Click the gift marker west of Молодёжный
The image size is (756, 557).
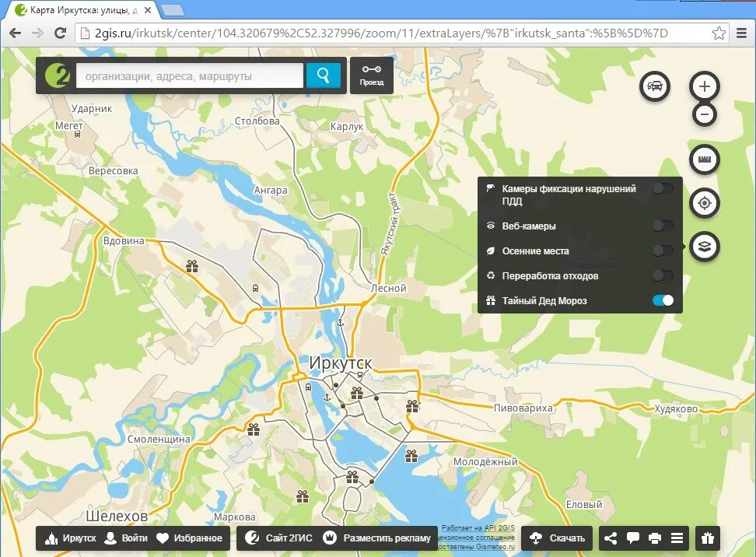coord(411,456)
